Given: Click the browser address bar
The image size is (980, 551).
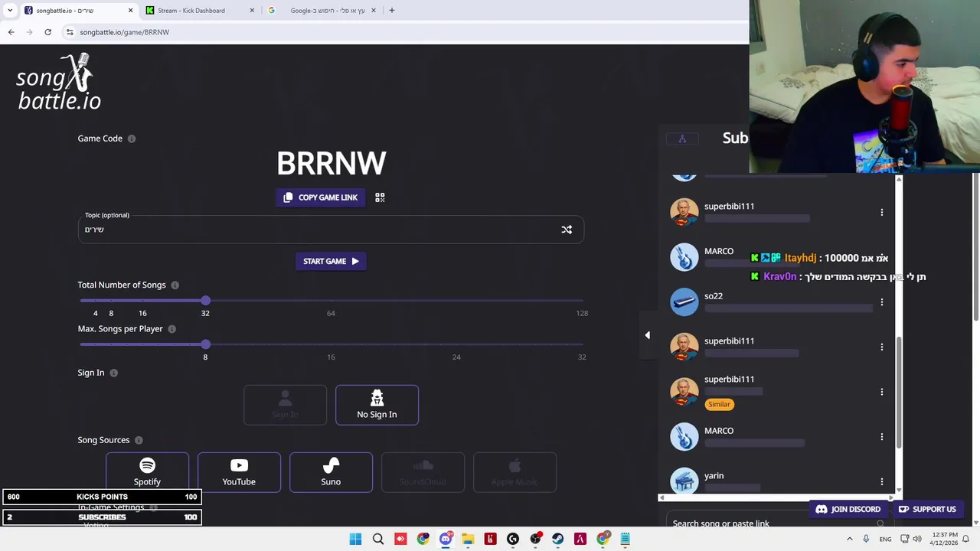Looking at the screenshot, I should click(406, 32).
